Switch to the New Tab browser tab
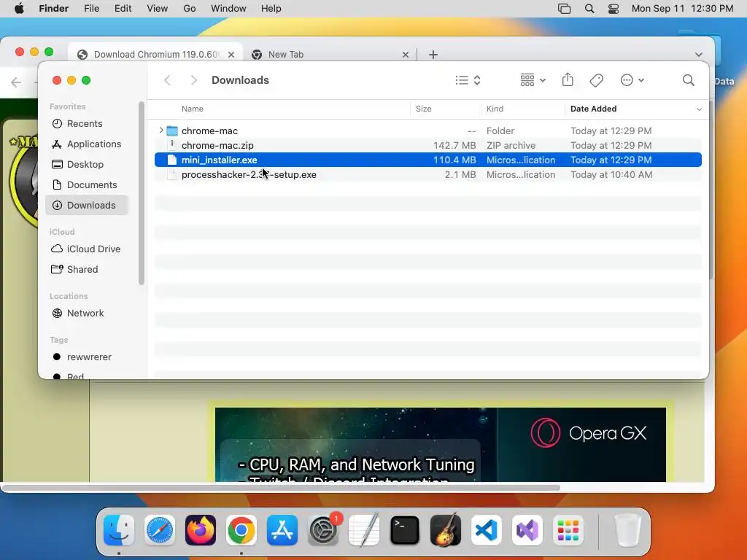Viewport: 747px width, 560px height. [x=329, y=54]
